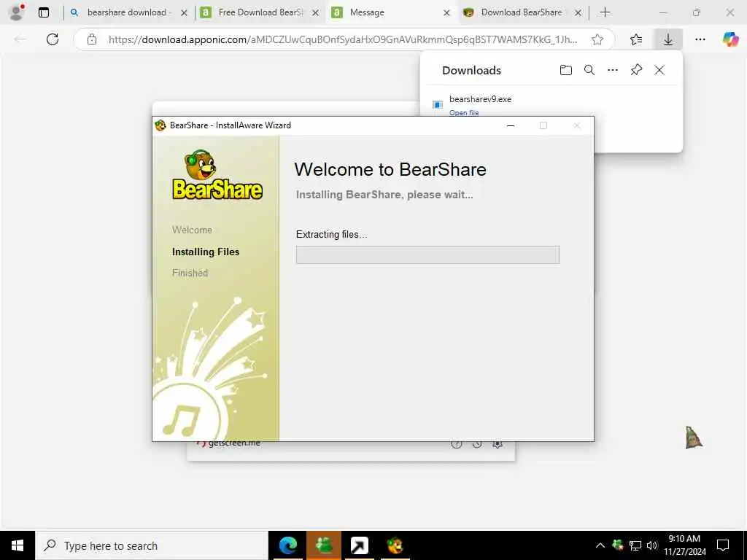Click the Open file link

(464, 113)
